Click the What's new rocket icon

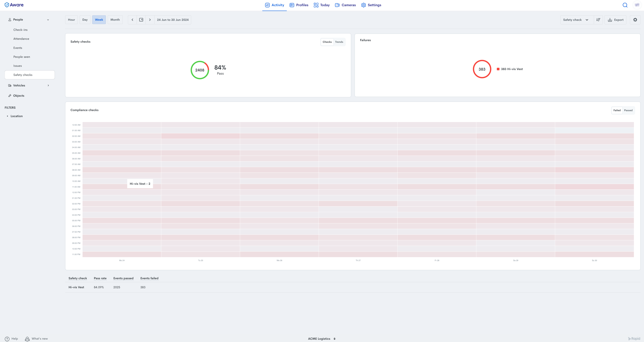27,339
